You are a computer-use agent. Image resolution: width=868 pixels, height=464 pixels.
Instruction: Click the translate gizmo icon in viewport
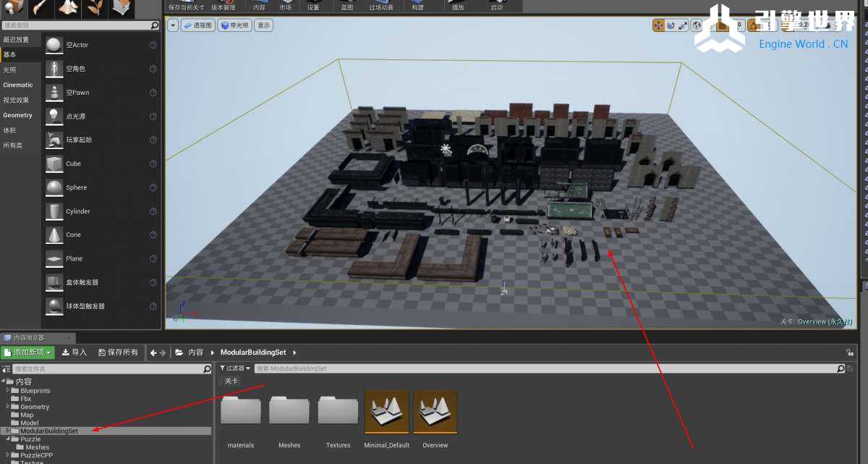[658, 25]
